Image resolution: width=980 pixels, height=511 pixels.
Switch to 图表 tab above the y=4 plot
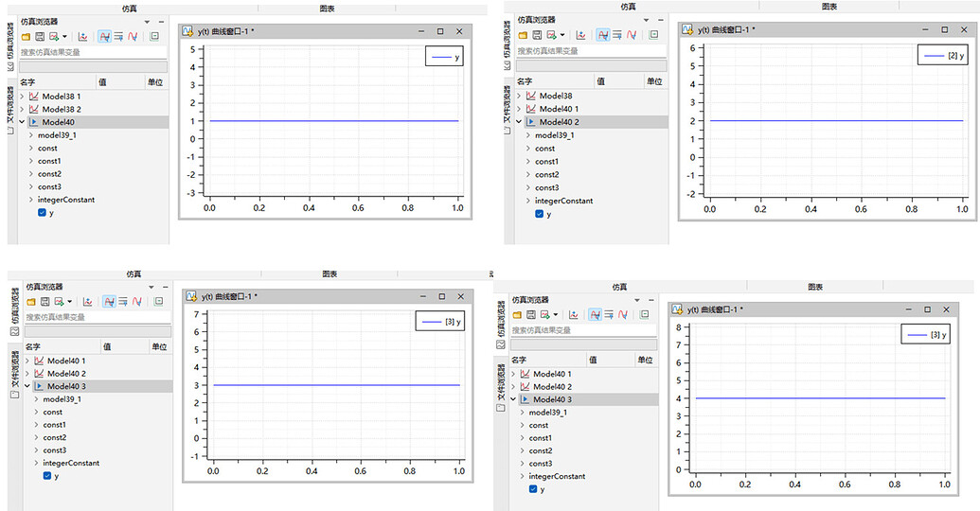pyautogui.click(x=815, y=287)
